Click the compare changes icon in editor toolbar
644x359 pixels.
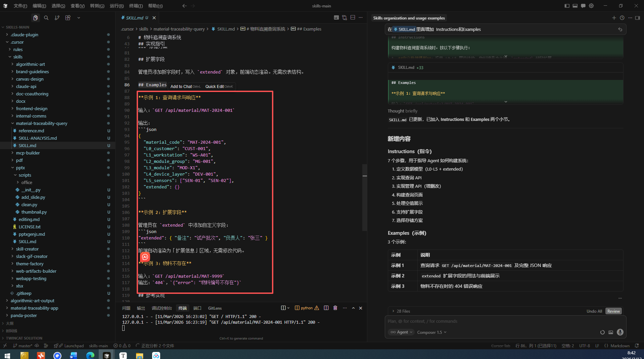tap(344, 17)
